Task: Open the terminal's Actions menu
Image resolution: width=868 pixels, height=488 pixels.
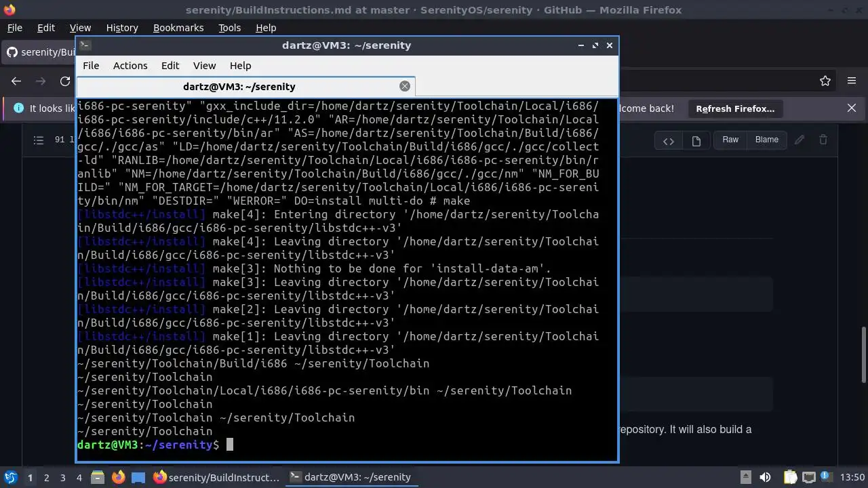Action: tap(130, 66)
